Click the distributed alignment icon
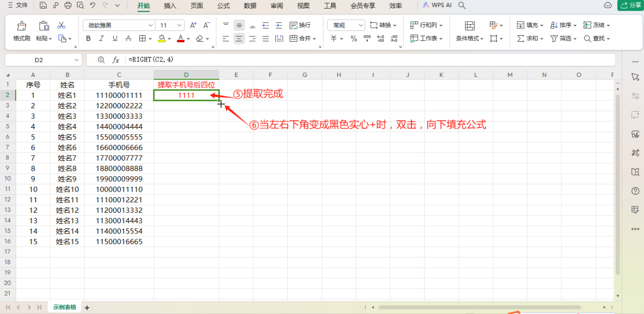Image resolution: width=644 pixels, height=314 pixels. click(278, 38)
